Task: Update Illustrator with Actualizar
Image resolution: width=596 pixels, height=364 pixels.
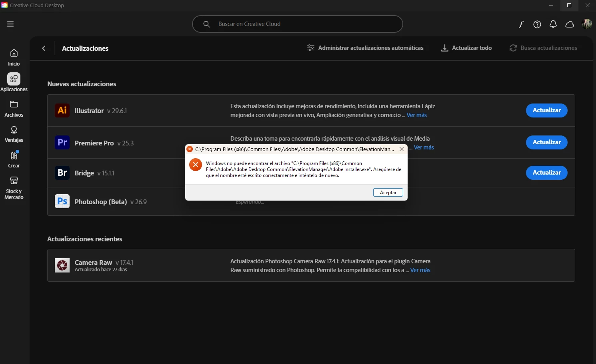Action: point(546,110)
